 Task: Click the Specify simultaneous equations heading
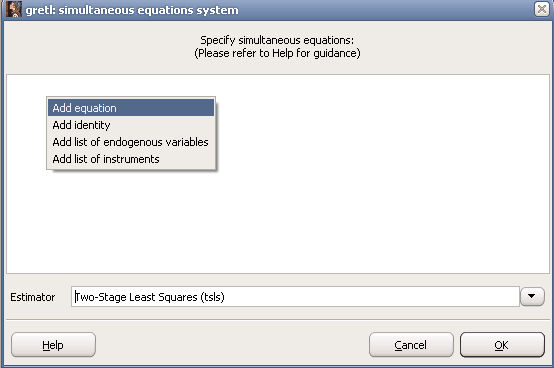pos(277,40)
